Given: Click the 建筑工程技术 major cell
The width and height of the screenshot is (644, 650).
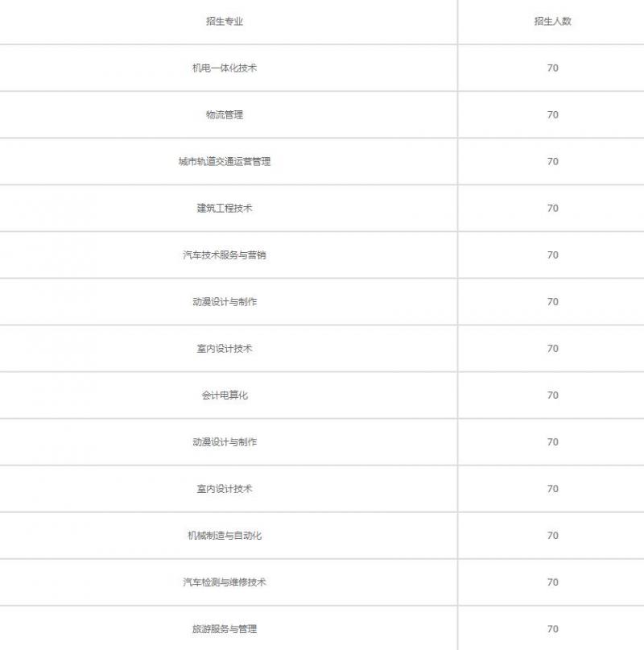Looking at the screenshot, I should pyautogui.click(x=225, y=209).
